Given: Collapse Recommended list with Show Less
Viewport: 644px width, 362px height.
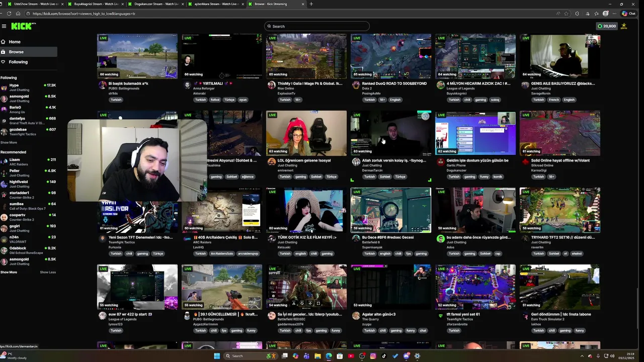Looking at the screenshot, I should [48, 272].
